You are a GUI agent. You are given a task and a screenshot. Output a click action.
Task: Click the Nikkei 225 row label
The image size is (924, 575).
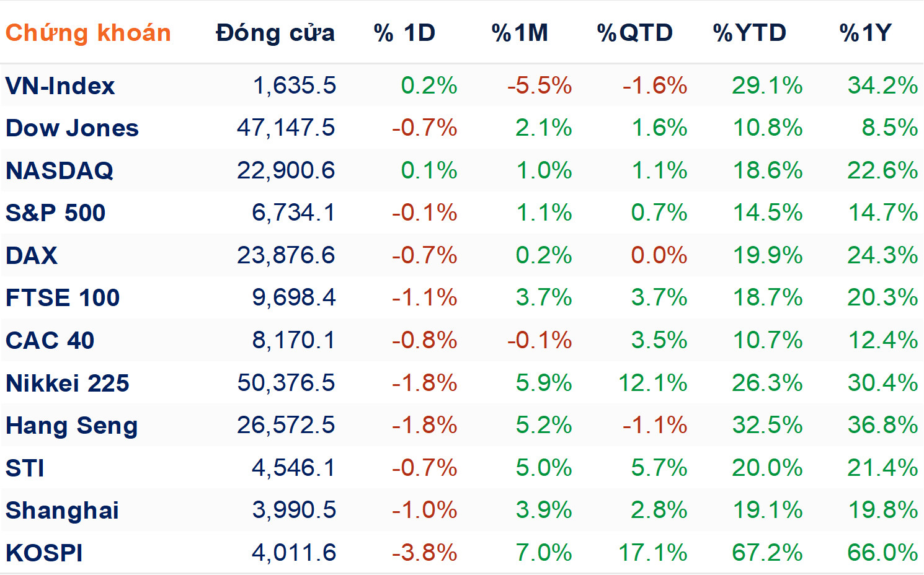click(67, 383)
